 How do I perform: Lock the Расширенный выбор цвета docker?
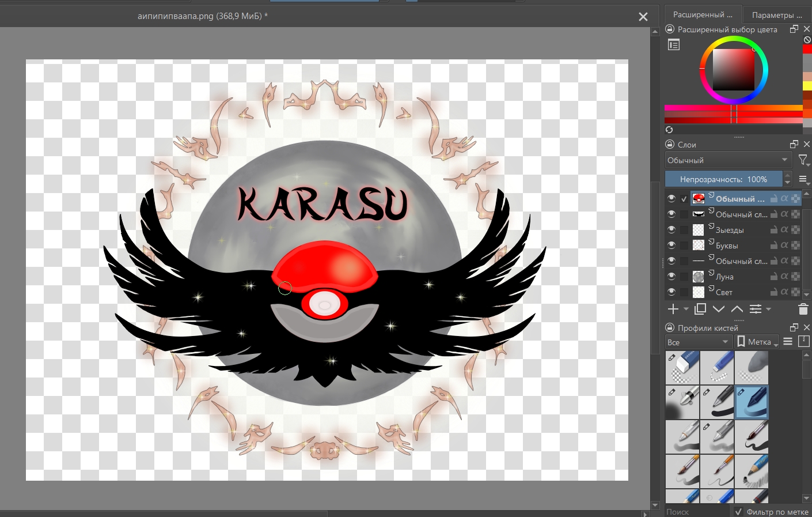[x=670, y=29]
